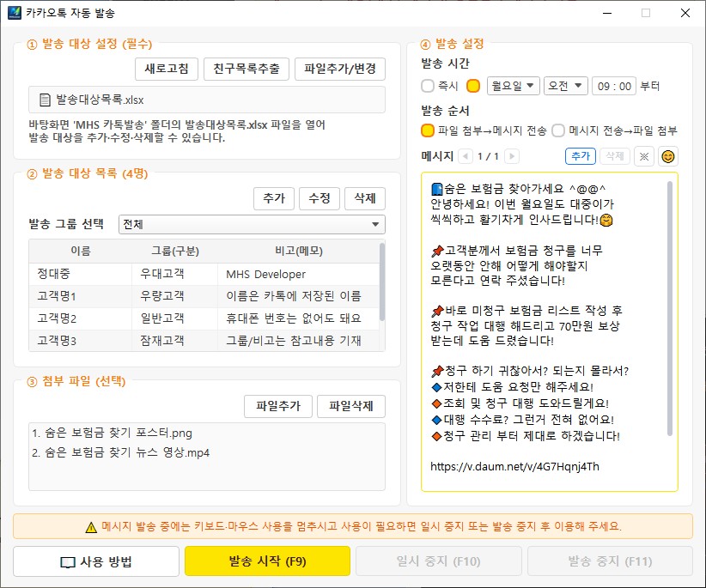Click the 휴대폰 번호는 없어도 돼요 memo cell
Image resolution: width=706 pixels, height=588 pixels.
[x=299, y=319]
